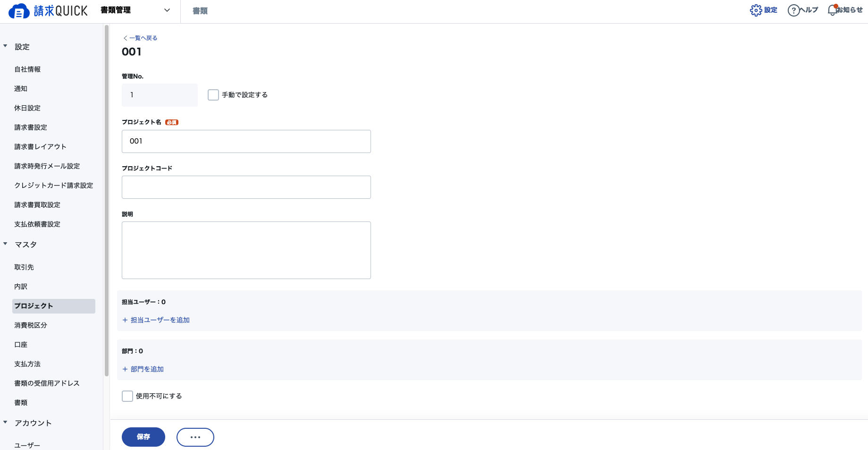
Task: Click the 請求QUICK cloud logo icon
Action: (x=19, y=11)
